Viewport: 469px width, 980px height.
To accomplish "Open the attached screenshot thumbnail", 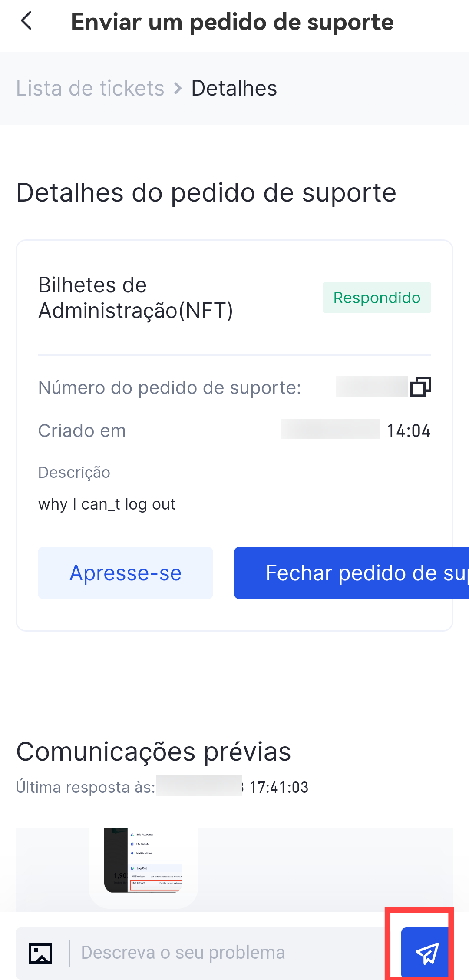I will point(143,860).
